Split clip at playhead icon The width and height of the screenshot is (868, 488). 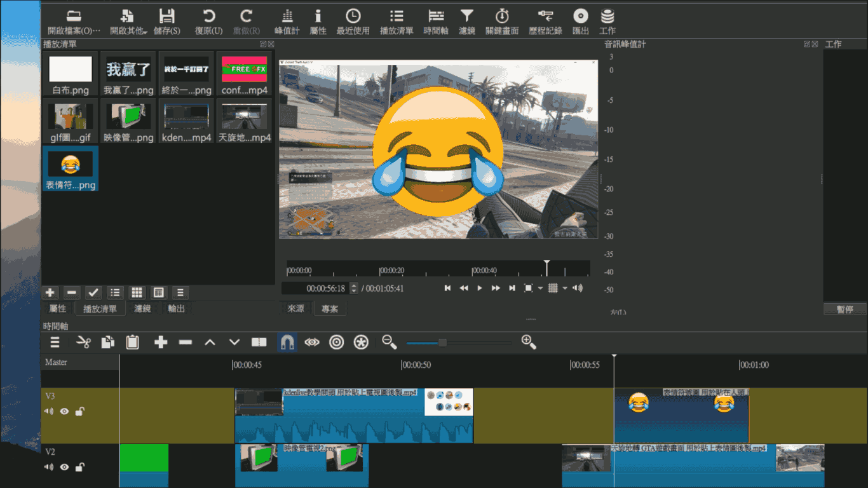[259, 342]
